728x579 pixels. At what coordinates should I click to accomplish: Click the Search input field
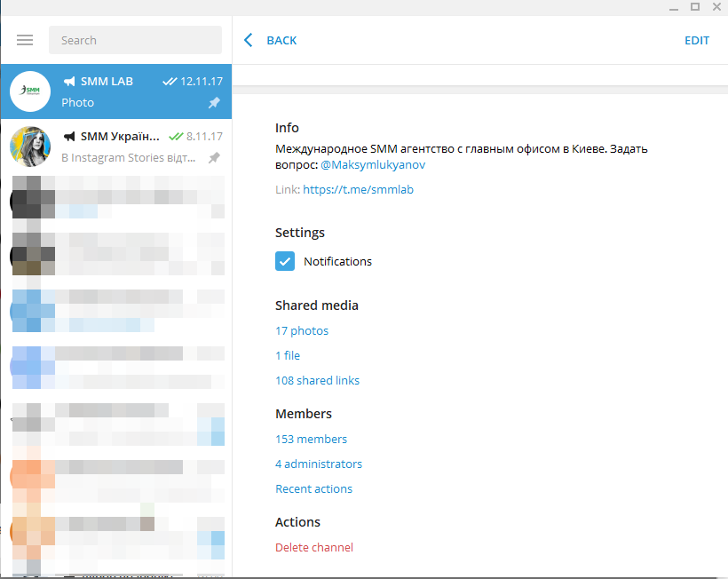(135, 40)
